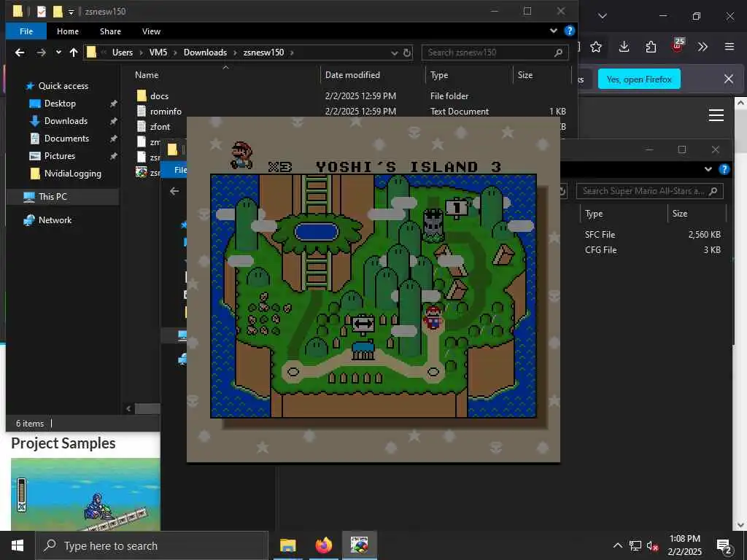The image size is (747, 560).
Task: Show more Firefox toolbar tools
Action: tap(703, 47)
